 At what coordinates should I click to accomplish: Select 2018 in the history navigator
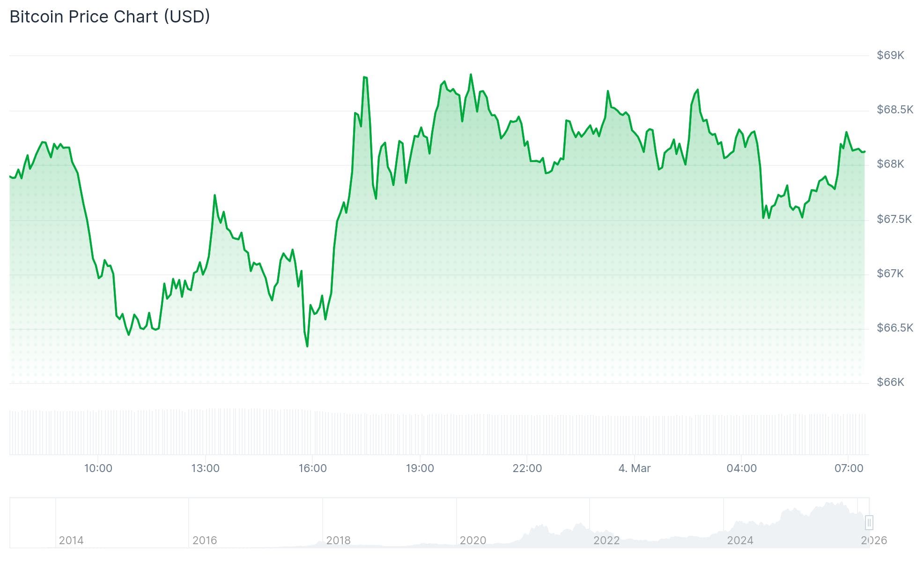coord(338,540)
